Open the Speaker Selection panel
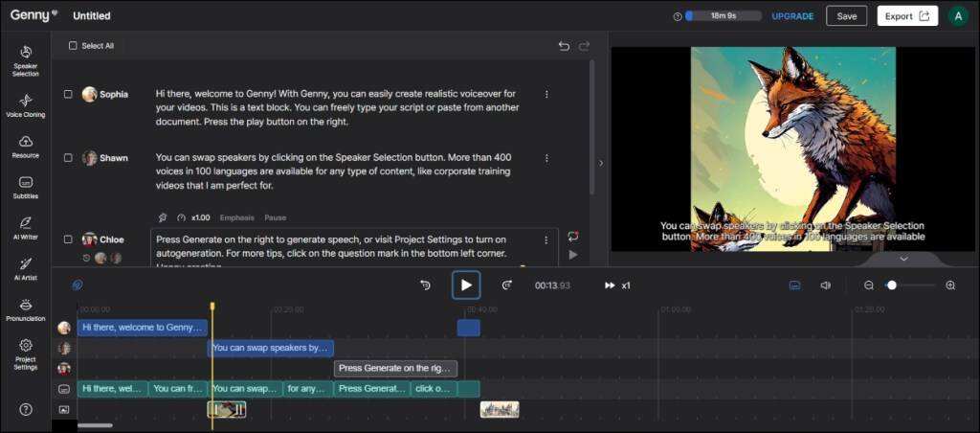 pyautogui.click(x=26, y=58)
